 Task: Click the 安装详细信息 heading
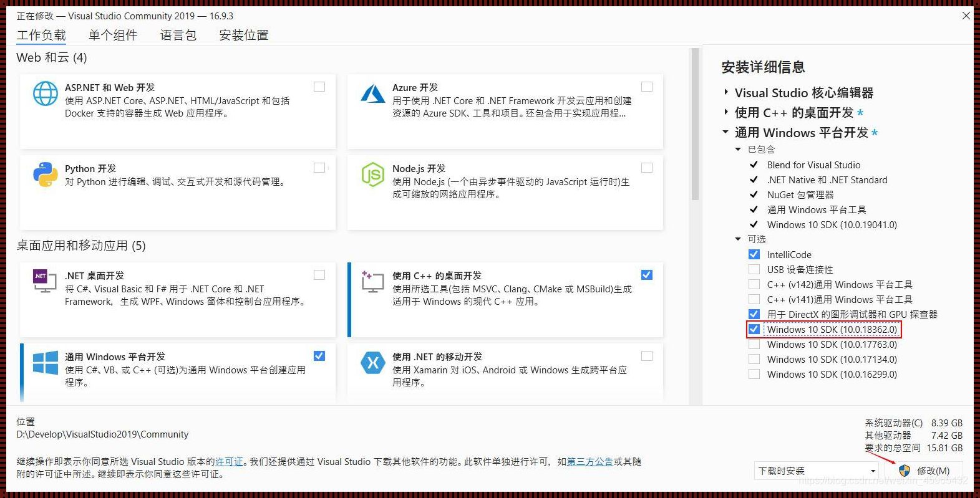pyautogui.click(x=763, y=67)
